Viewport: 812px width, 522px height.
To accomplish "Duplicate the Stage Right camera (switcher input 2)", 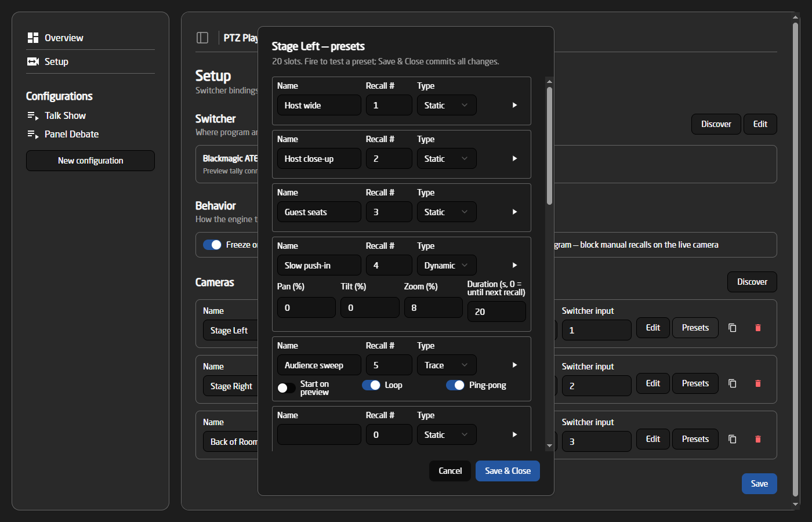I will click(733, 383).
